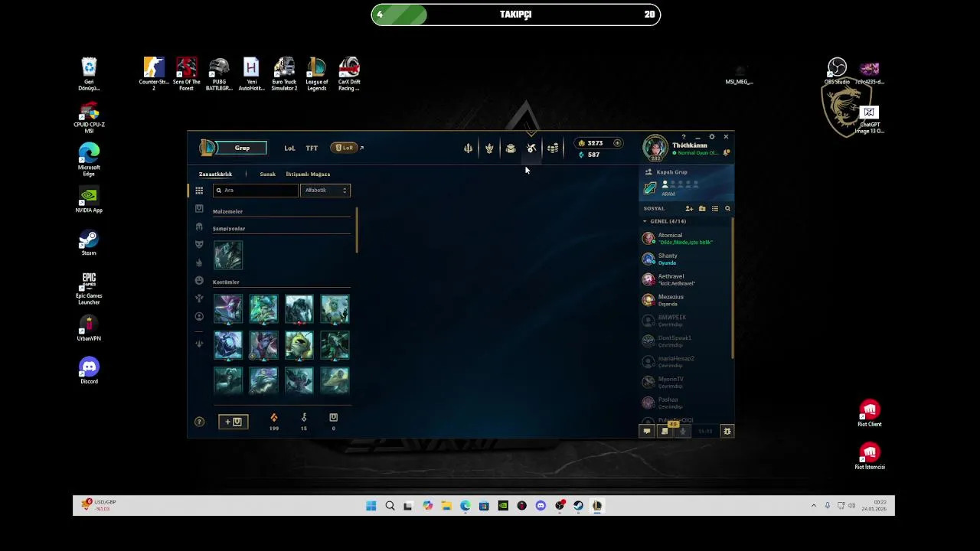Open the Alfabetik sort dropdown
Image resolution: width=980 pixels, height=551 pixels.
[325, 191]
